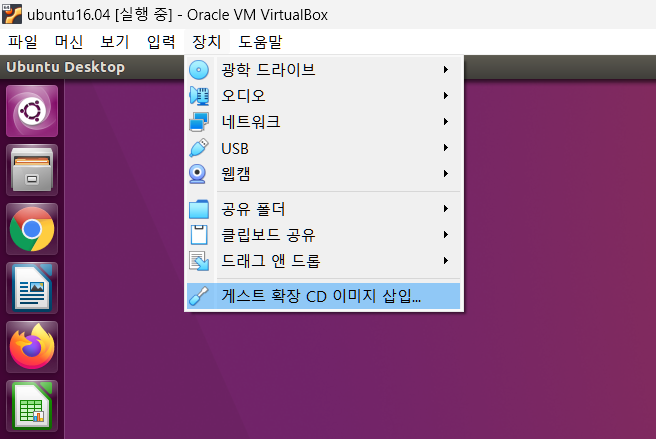
Task: Expand the 오디오 submenu arrow
Action: click(x=446, y=95)
